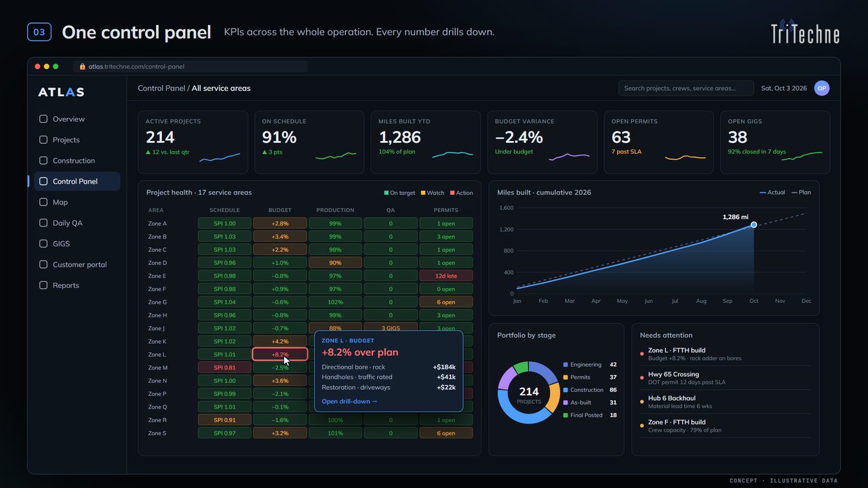Open the Miles Built YTD card

tap(425, 142)
